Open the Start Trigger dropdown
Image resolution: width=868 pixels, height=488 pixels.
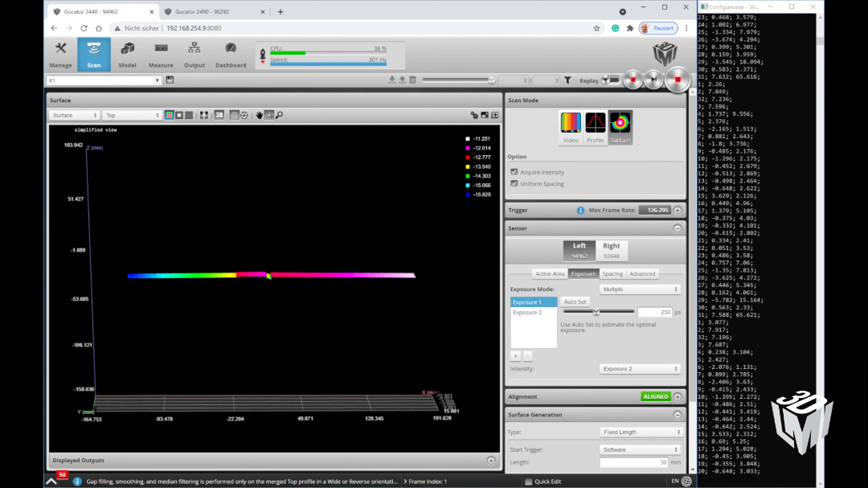point(641,449)
